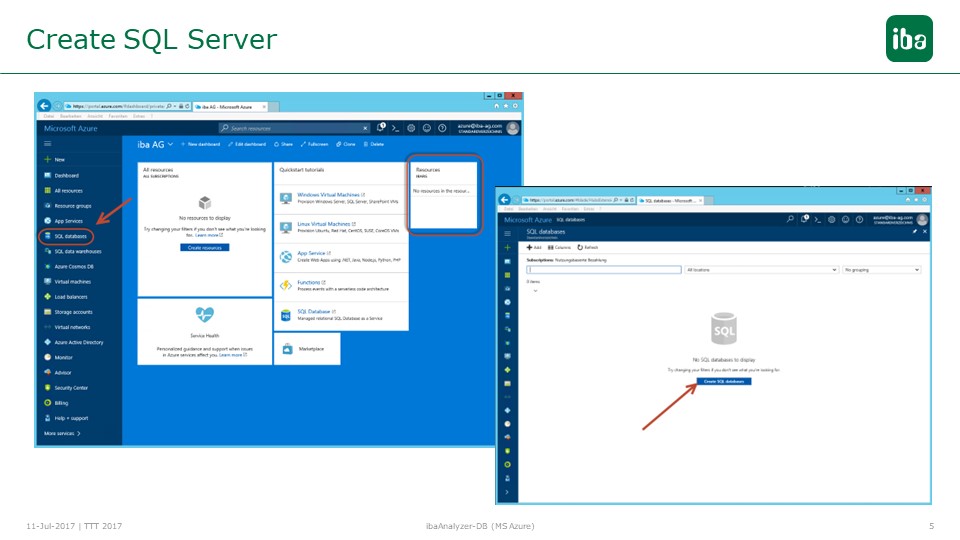
Task: Open SQL databases in the dashboard sidebar
Action: 70,236
